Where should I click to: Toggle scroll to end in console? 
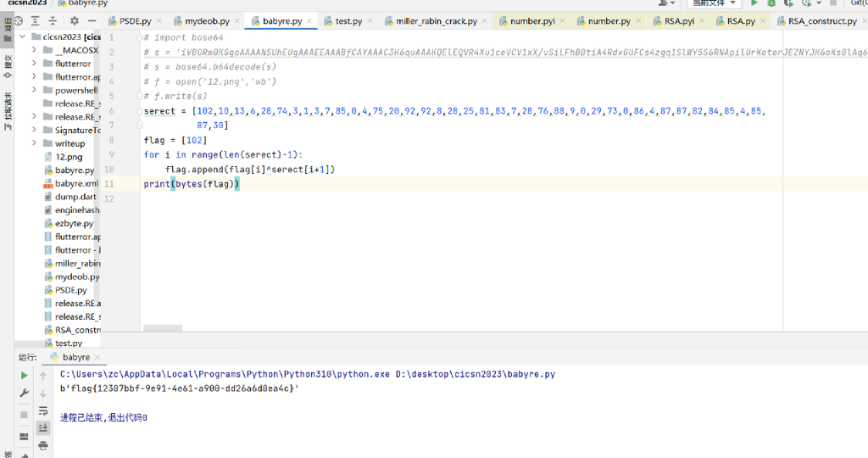43,428
